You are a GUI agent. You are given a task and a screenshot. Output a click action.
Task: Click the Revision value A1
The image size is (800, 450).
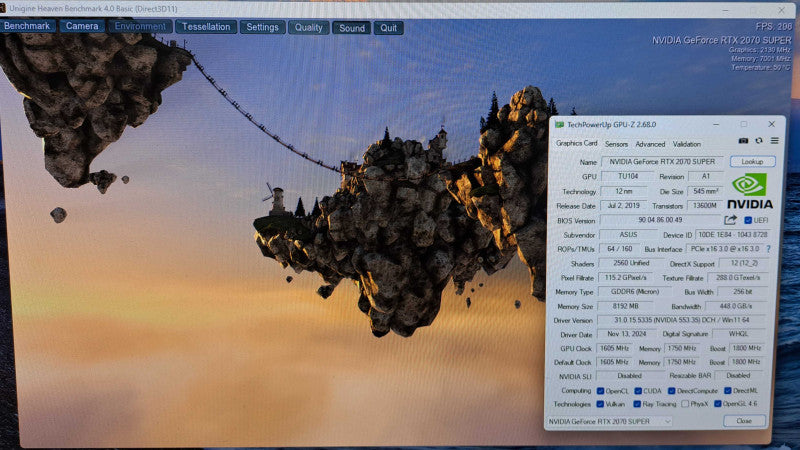705,176
